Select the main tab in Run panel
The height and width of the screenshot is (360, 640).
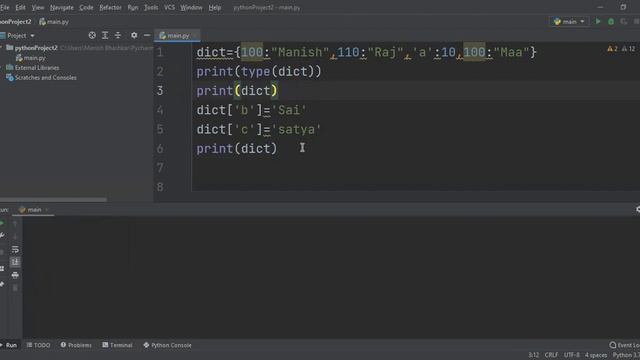[x=33, y=210]
